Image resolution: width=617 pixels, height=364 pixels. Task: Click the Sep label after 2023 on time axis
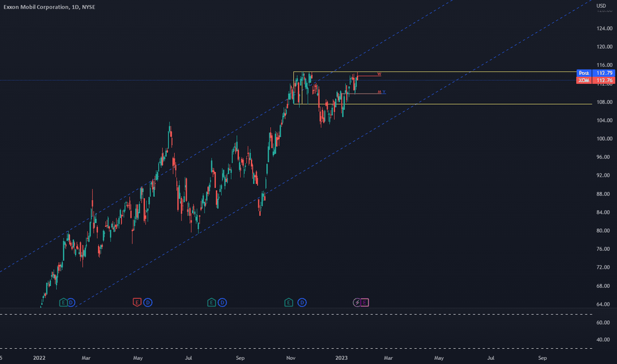tap(542, 357)
